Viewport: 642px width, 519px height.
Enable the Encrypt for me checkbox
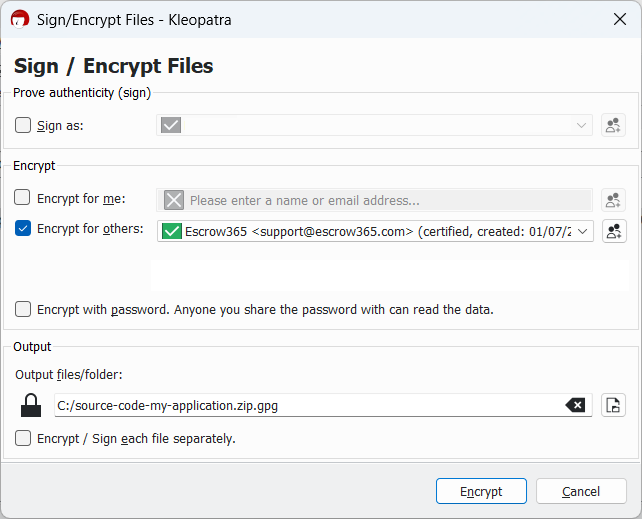tap(23, 198)
